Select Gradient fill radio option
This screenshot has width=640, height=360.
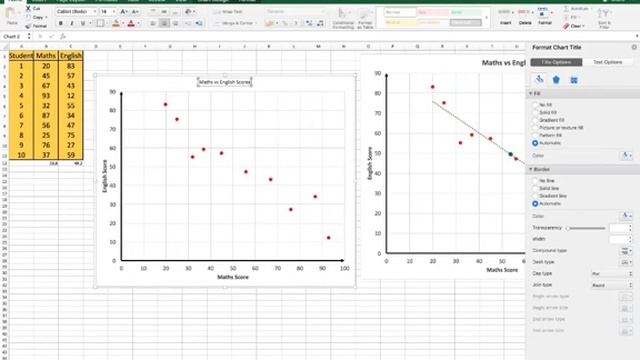[535, 120]
